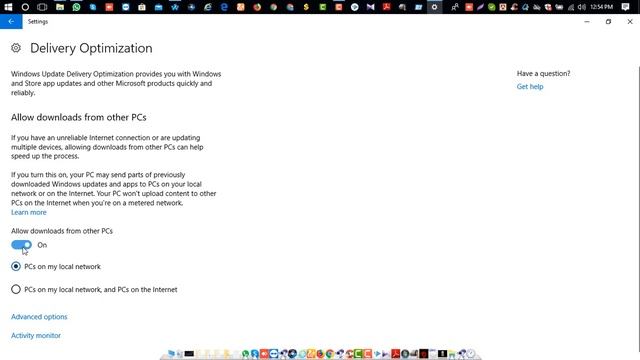
Task: Click the green checkmark tray icon
Action: pos(492,7)
